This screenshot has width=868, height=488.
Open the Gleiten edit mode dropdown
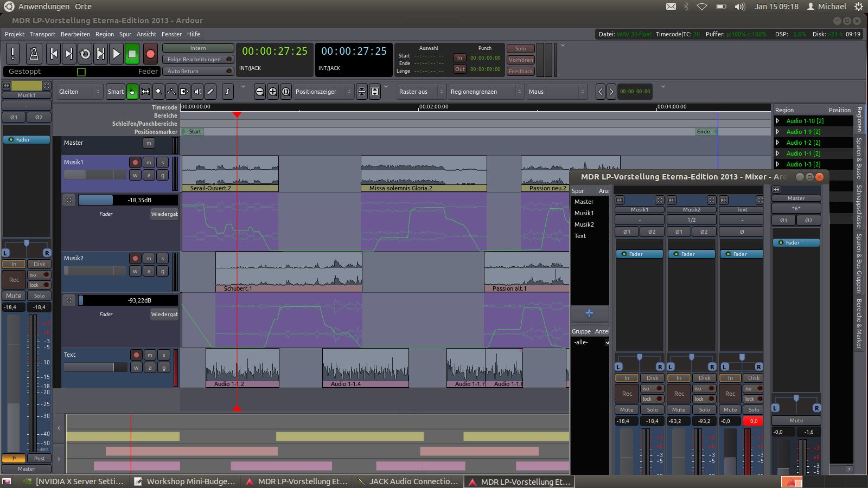click(x=80, y=92)
